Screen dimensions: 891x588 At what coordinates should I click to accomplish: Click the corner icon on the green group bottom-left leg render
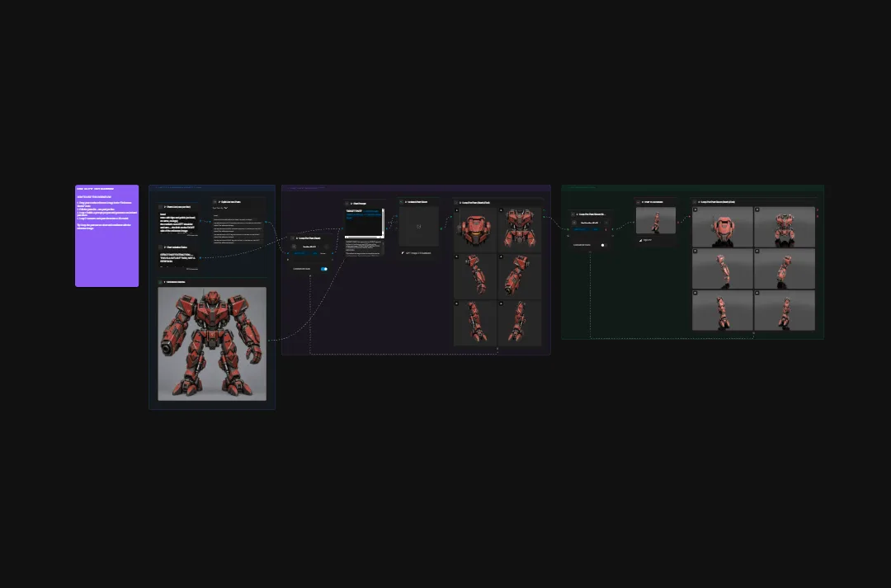click(x=695, y=293)
